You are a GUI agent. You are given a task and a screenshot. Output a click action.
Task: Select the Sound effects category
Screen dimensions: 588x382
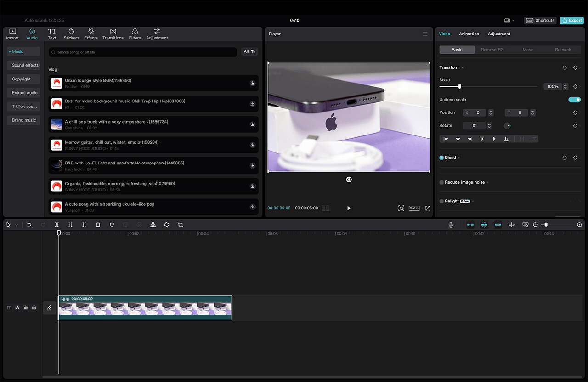[24, 65]
